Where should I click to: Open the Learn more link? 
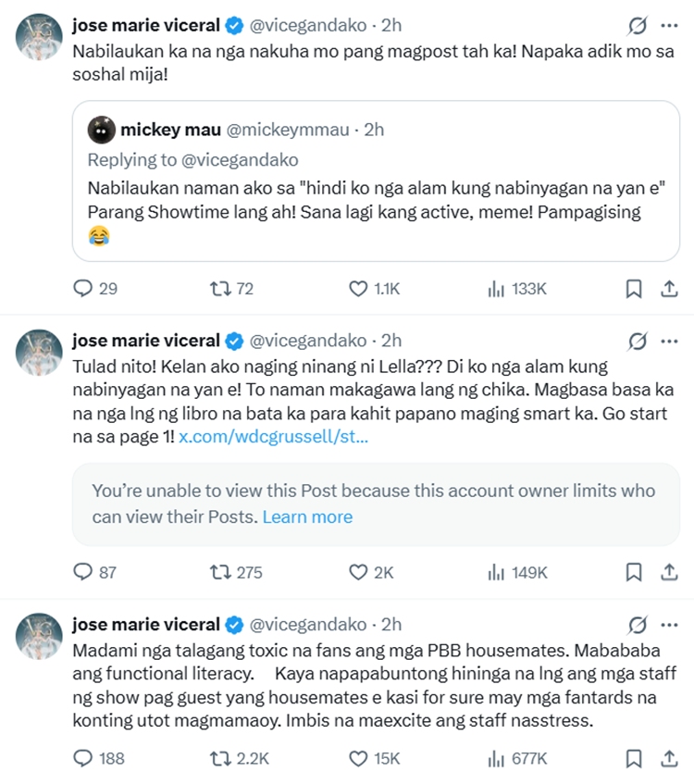pyautogui.click(x=307, y=516)
